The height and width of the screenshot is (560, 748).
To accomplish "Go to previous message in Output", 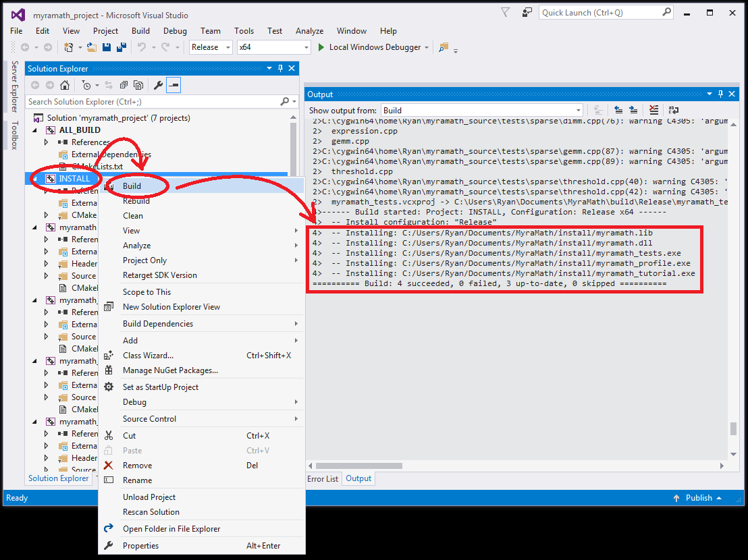I will (618, 111).
